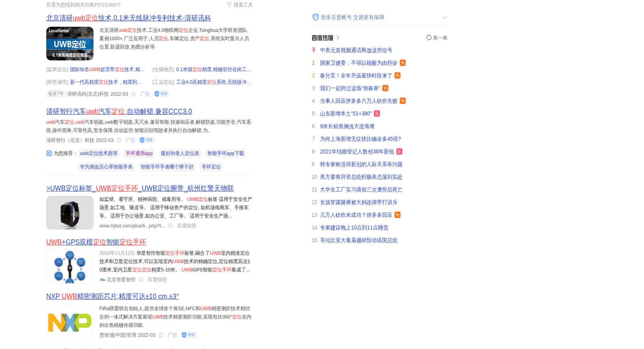
Task: Open 监狱定位 sublink 国际知名UWB超宽带
Action: coord(107,69)
